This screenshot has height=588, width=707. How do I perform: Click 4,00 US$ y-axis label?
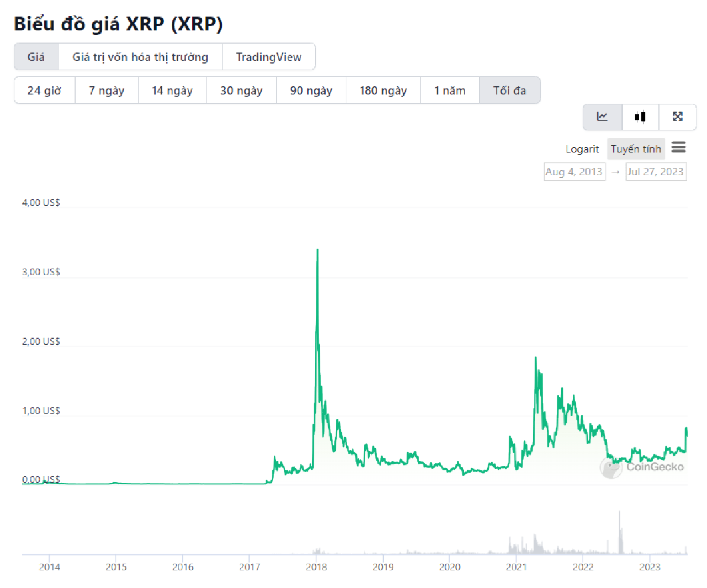click(41, 203)
